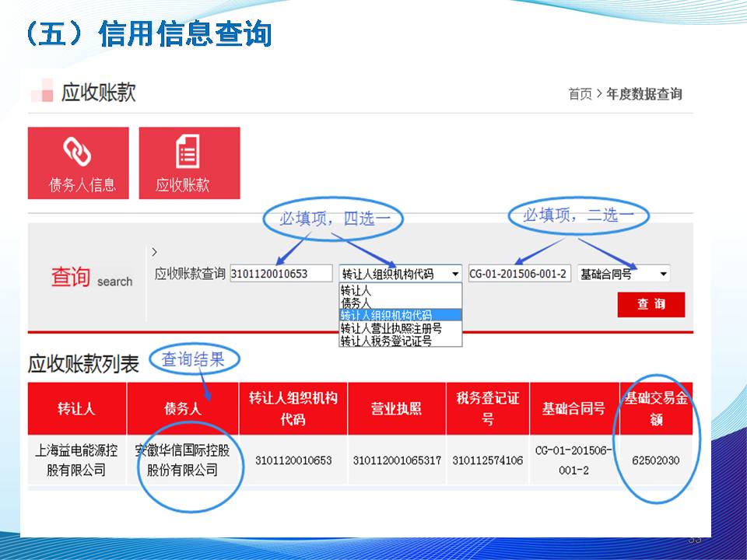
Task: Click the small expander arrow above 应收账款查询
Action: [154, 252]
